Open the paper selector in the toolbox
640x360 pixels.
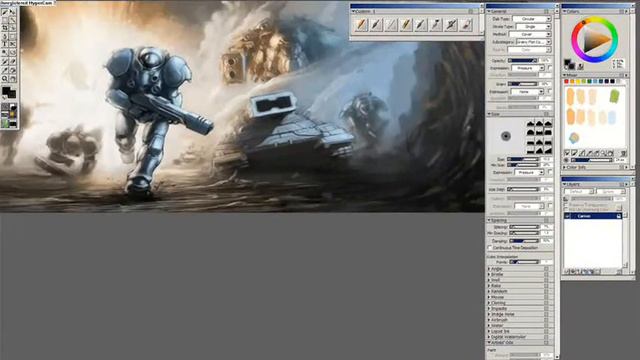[5, 107]
